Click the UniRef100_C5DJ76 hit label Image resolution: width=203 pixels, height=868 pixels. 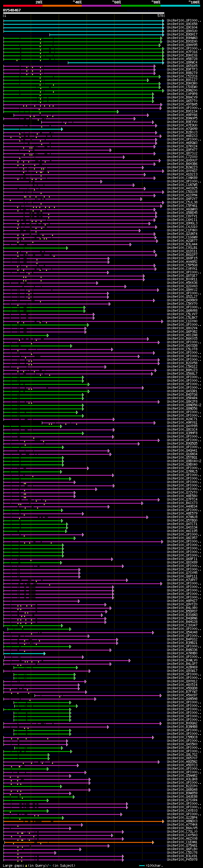point(182,852)
